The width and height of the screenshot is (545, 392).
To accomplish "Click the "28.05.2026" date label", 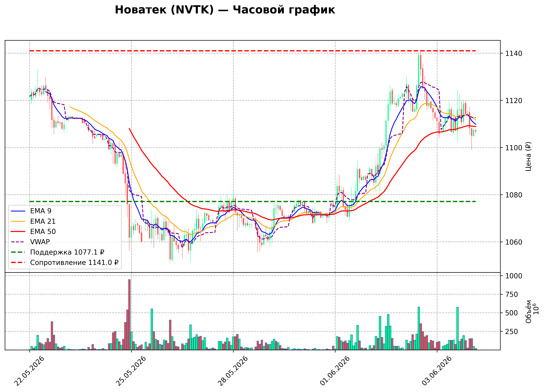I will tap(233, 371).
